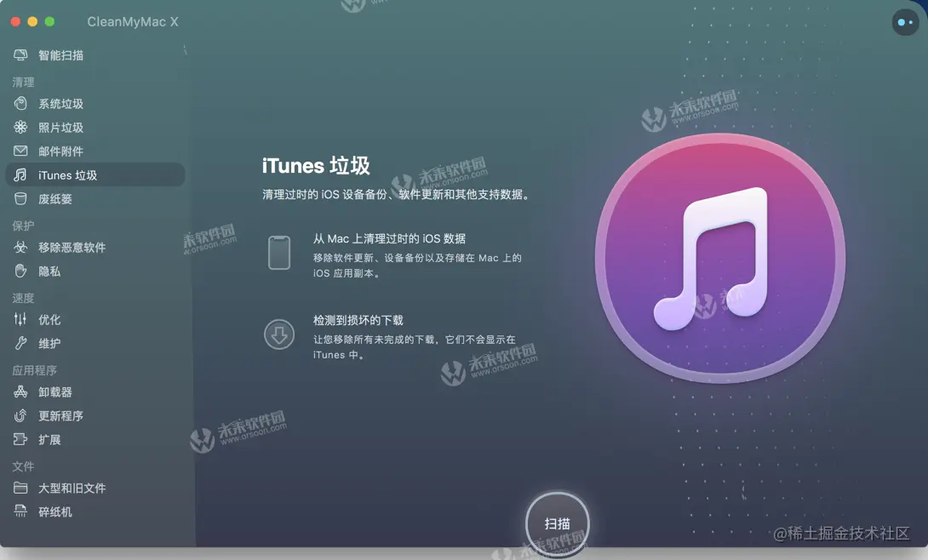Click the Trash Bins (废纸篓) icon
Viewport: 928px width, 560px height.
click(20, 198)
